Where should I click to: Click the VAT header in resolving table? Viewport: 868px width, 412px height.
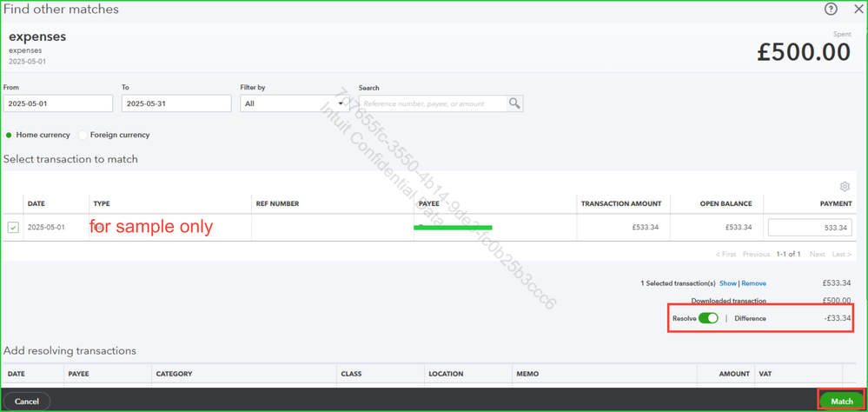tap(765, 374)
